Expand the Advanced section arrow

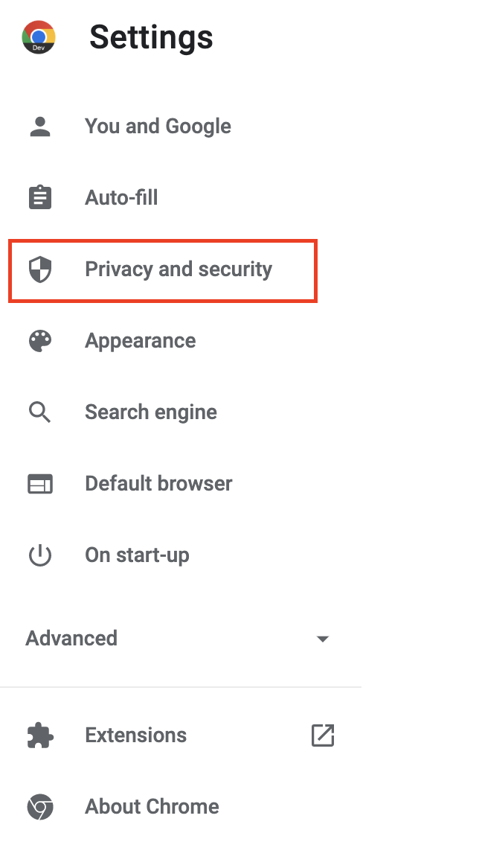click(x=323, y=639)
